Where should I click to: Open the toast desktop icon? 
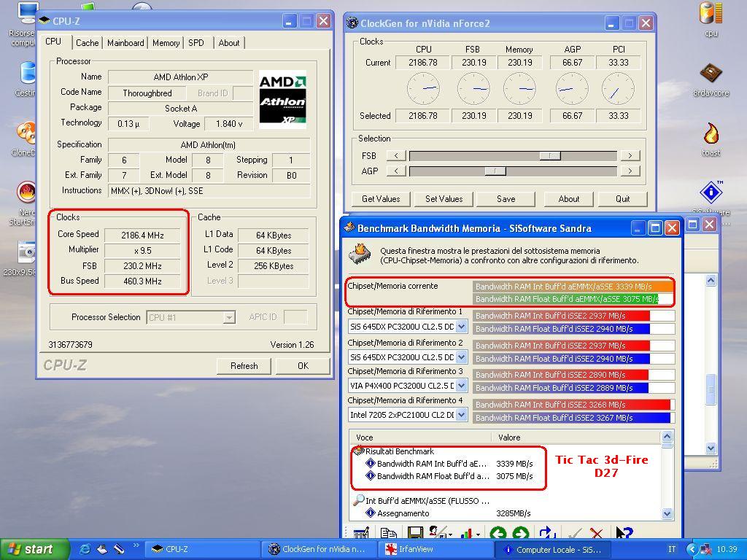coord(711,136)
